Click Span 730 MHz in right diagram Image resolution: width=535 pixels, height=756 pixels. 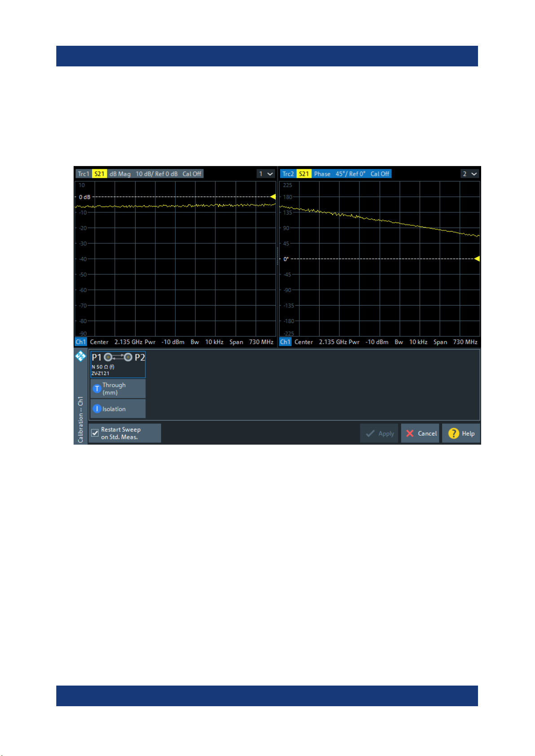point(455,342)
